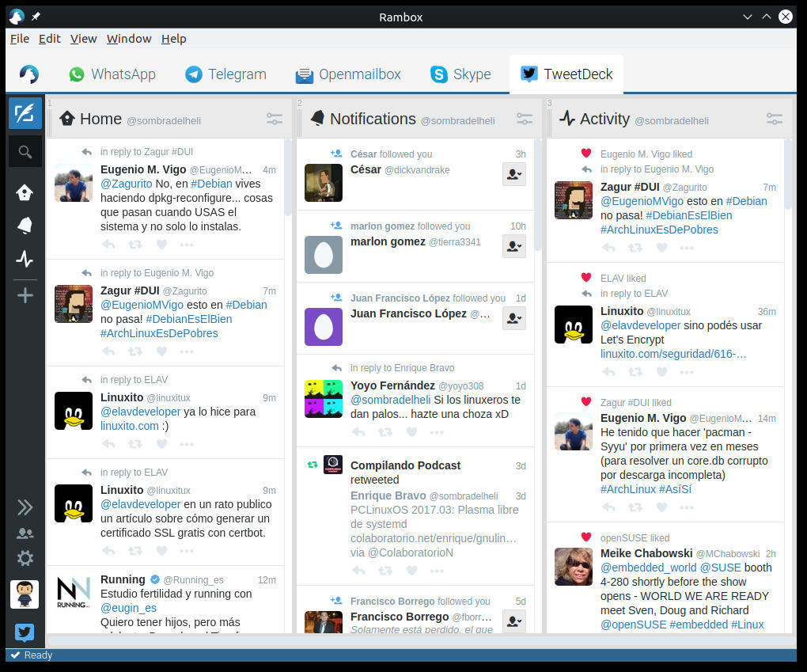Reply to Linuxito's 'ya lo hice' tweet

pos(108,444)
